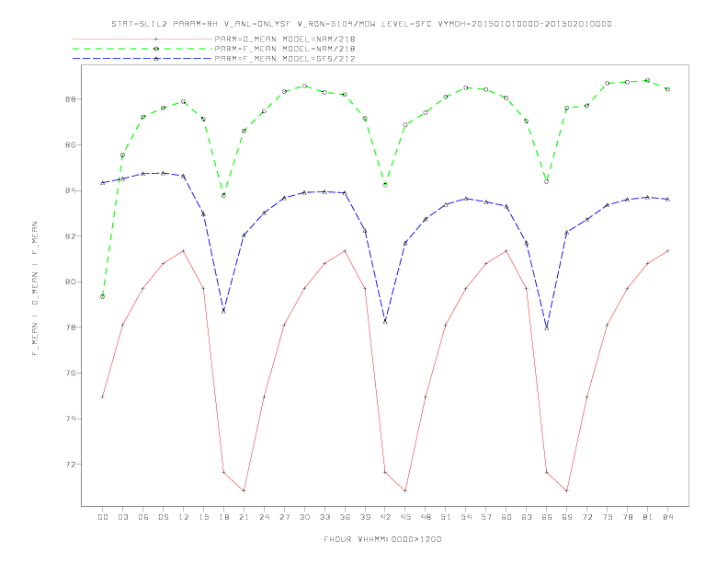Select legend label PARM=O_MEAN MODEL=NAM/218
Viewport: 728px width, 563px height.
tap(285, 39)
